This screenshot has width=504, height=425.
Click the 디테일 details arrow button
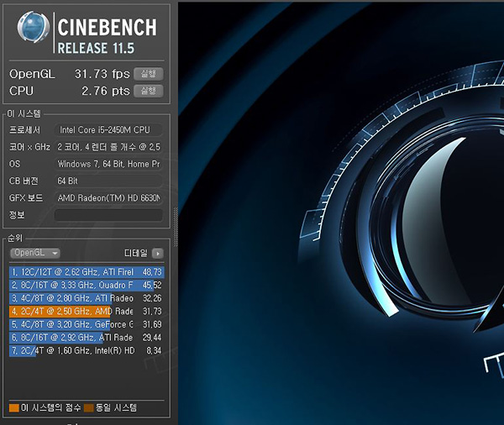pos(158,254)
